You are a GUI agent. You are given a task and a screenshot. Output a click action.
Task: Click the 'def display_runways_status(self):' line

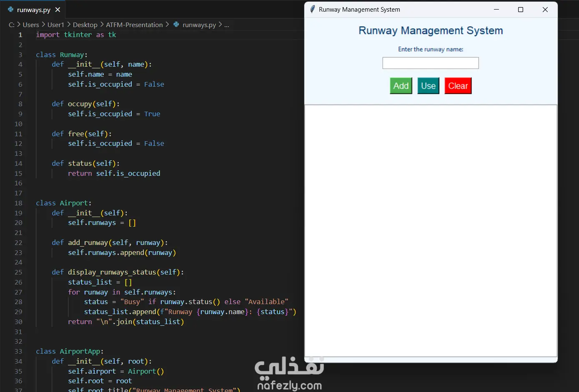(118, 272)
